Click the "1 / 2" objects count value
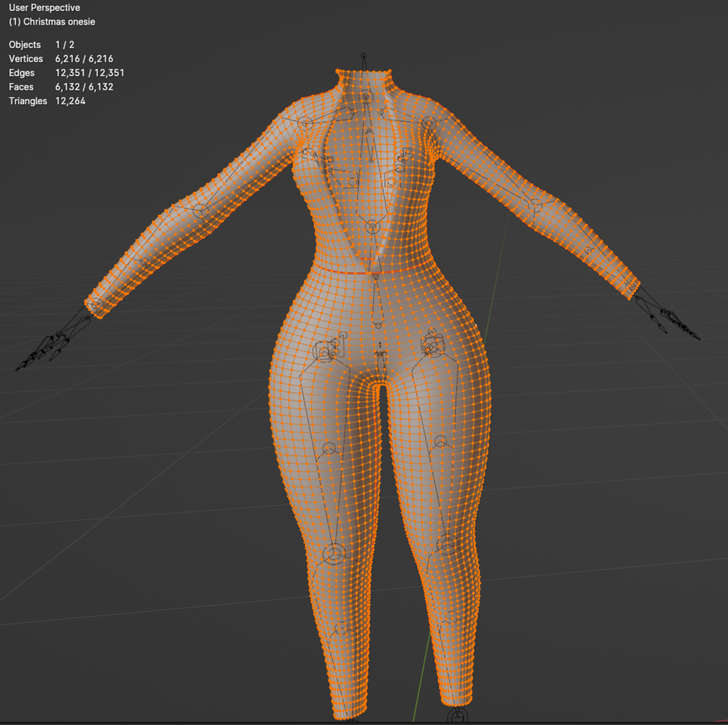Image resolution: width=728 pixels, height=725 pixels. [64, 45]
